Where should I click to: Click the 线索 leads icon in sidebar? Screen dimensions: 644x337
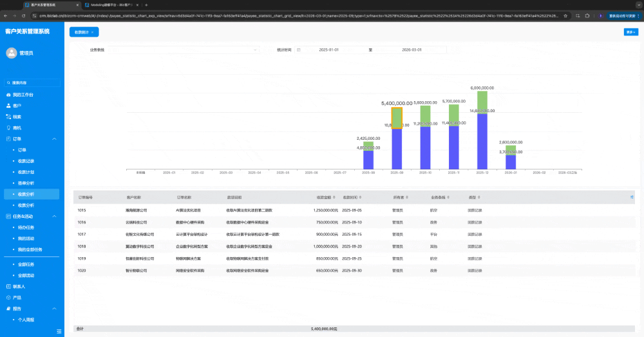point(8,117)
